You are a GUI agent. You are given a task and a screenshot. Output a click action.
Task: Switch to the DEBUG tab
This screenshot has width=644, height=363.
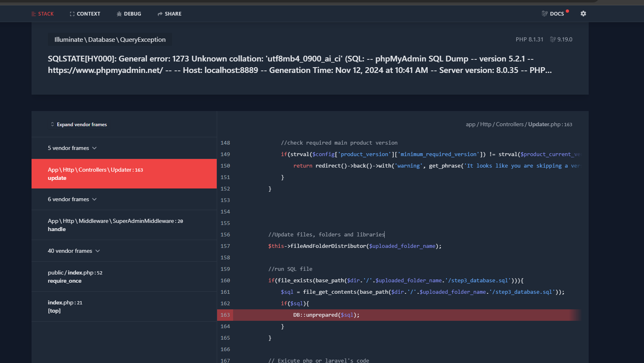coord(129,14)
